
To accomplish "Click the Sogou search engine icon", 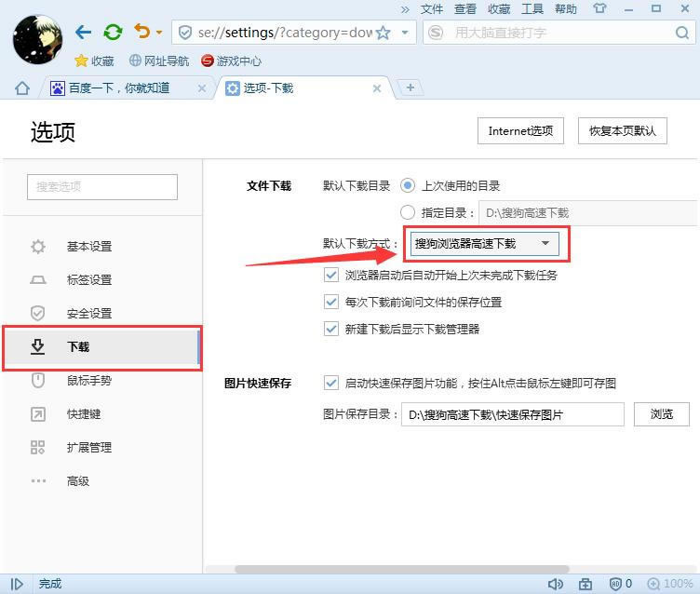I will [436, 33].
